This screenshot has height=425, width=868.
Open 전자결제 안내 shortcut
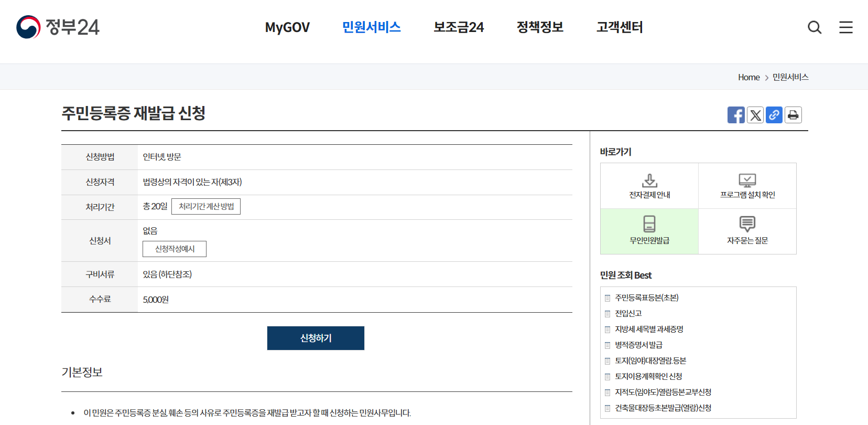coord(649,186)
